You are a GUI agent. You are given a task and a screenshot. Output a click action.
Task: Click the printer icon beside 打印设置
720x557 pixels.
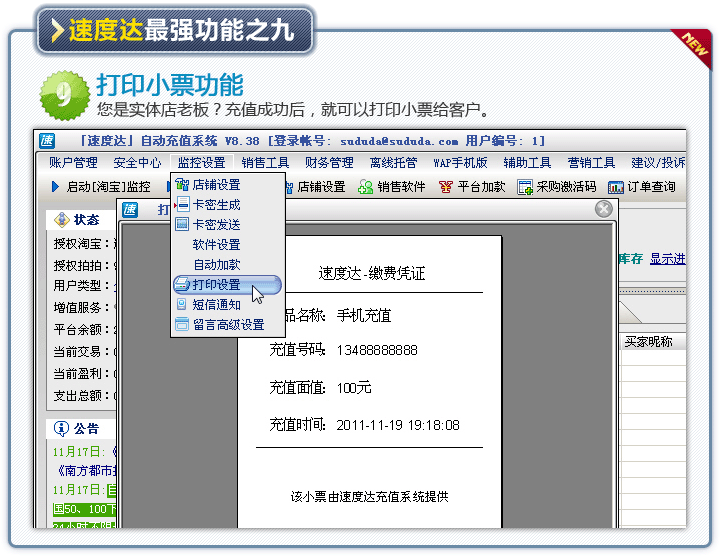pos(182,284)
